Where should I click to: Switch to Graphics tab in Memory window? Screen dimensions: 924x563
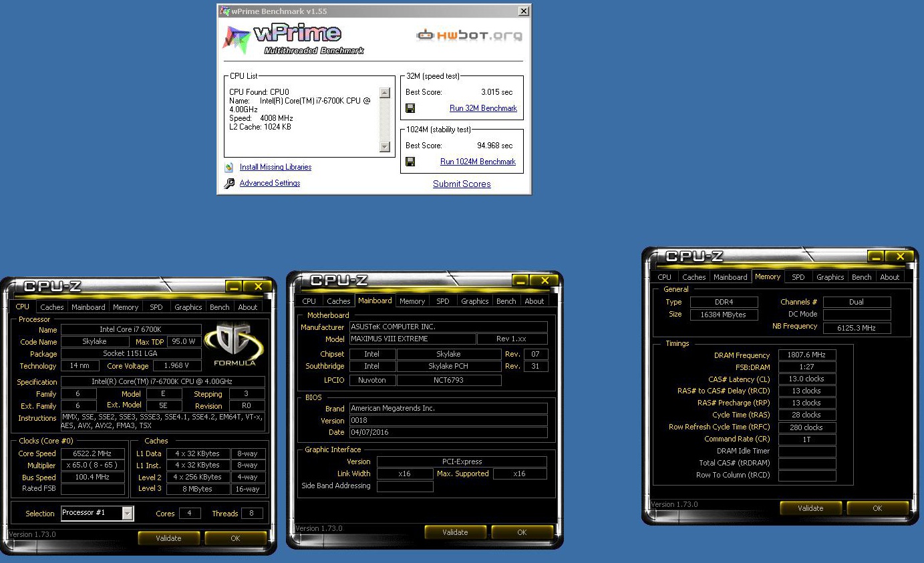tap(830, 277)
